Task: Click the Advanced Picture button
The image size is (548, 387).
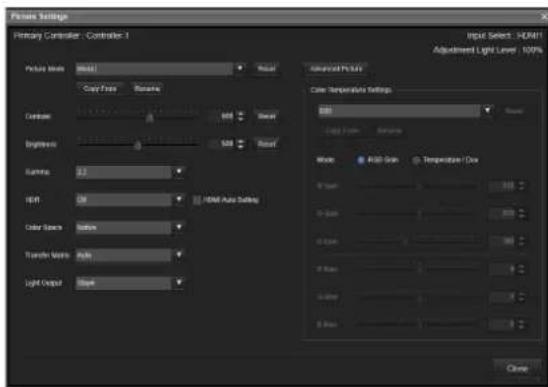Action: (336, 69)
